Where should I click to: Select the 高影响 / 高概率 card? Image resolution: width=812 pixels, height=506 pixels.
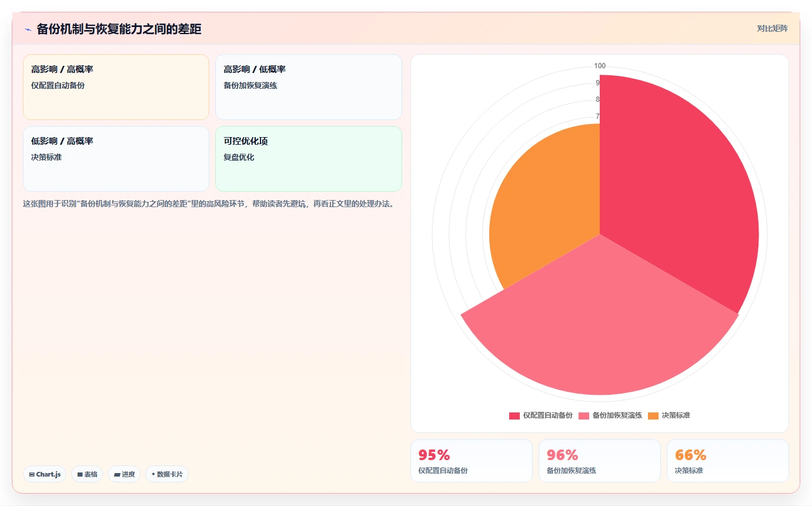(116, 87)
